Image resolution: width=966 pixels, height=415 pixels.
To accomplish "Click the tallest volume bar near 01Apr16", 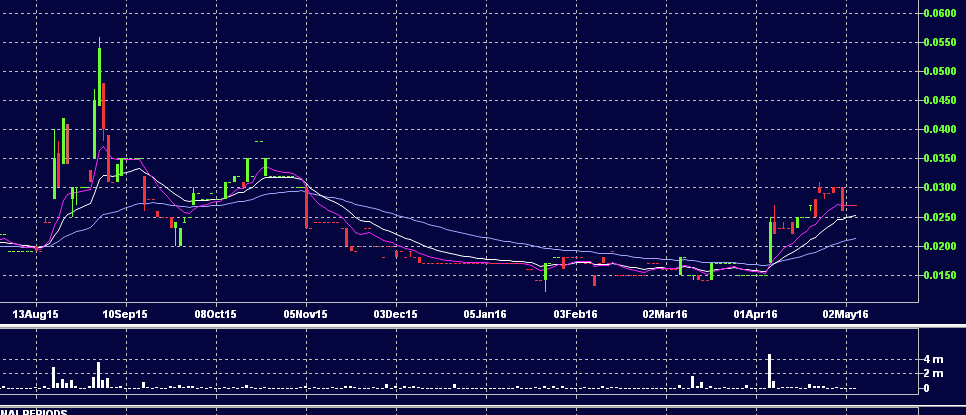I will (x=769, y=371).
